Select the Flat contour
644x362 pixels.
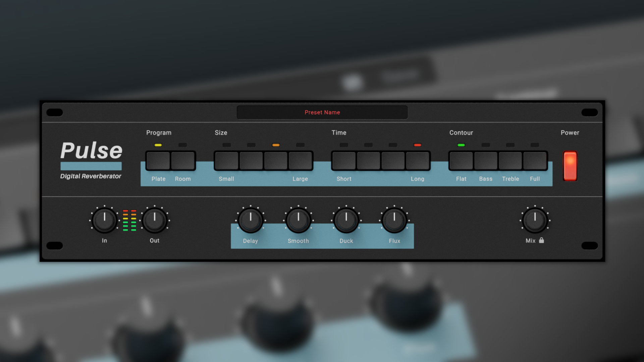pos(461,161)
